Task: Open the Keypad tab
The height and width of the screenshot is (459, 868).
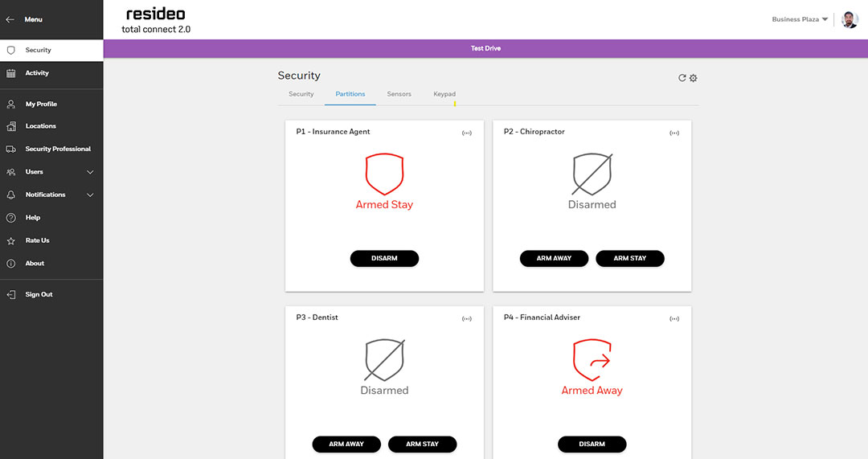Action: [444, 94]
